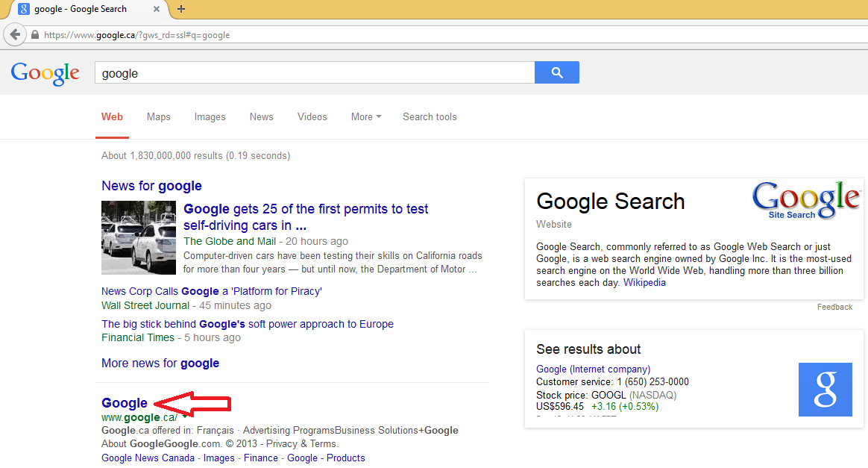Click Feedback under the knowledge panel
Viewport: 868px width, 468px height.
point(834,307)
